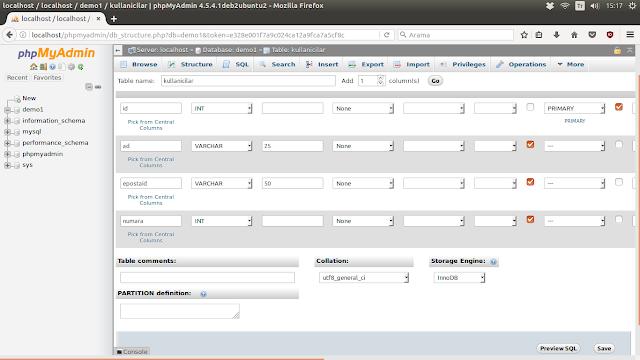Switch to the Structure tab
The image size is (640, 360).
(190, 64)
